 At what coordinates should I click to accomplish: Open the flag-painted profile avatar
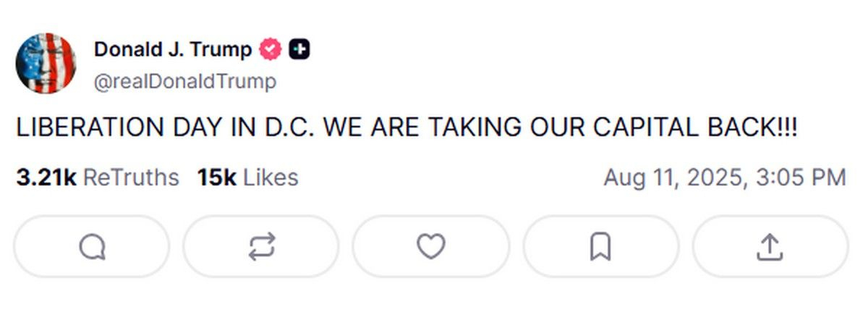click(x=46, y=64)
